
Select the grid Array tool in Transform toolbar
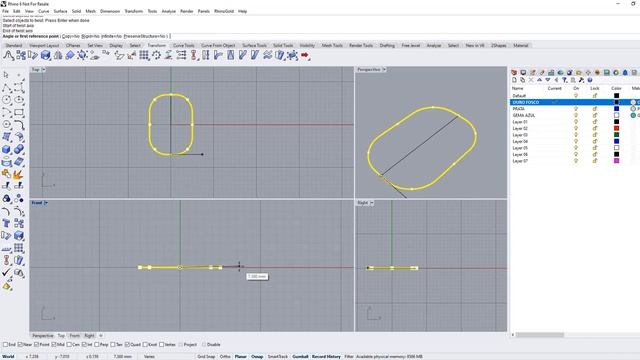pyautogui.click(x=144, y=55)
